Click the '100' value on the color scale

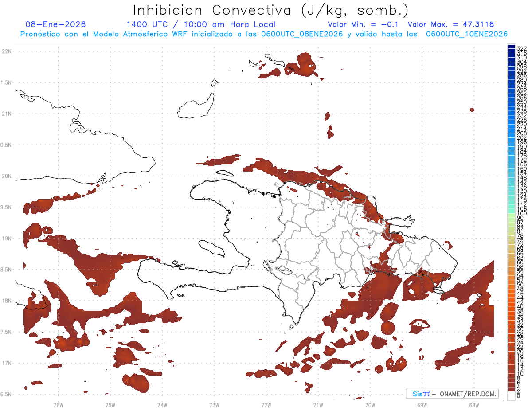pos(522,213)
